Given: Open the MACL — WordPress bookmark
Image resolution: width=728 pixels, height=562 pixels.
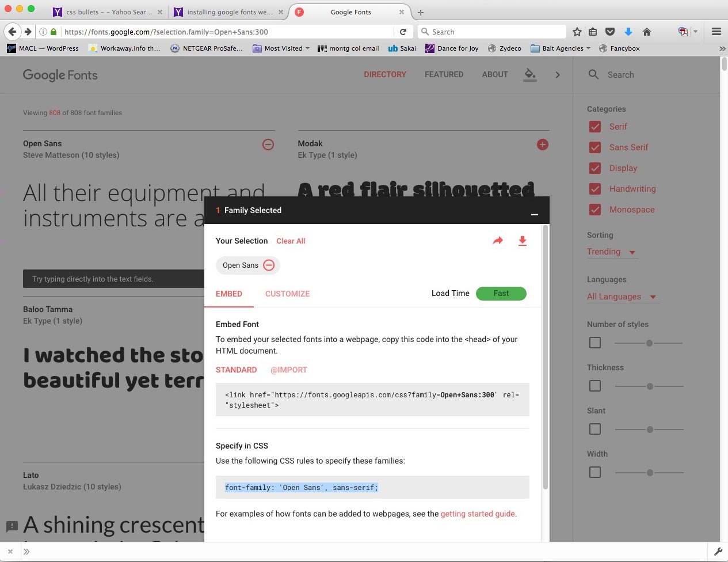Looking at the screenshot, I should (43, 48).
